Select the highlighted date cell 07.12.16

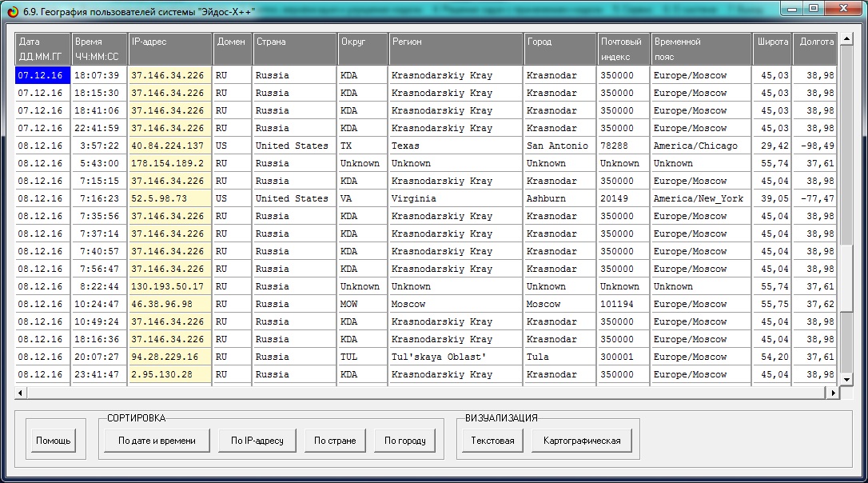click(x=42, y=75)
